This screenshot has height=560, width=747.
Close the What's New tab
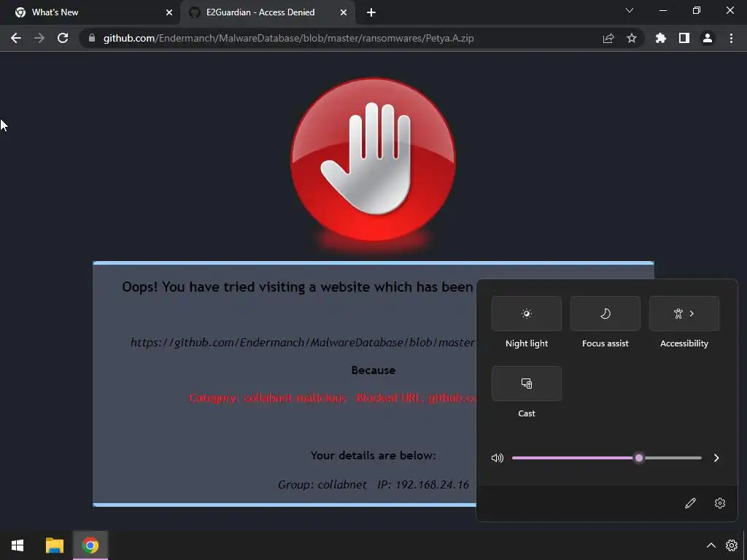click(169, 12)
